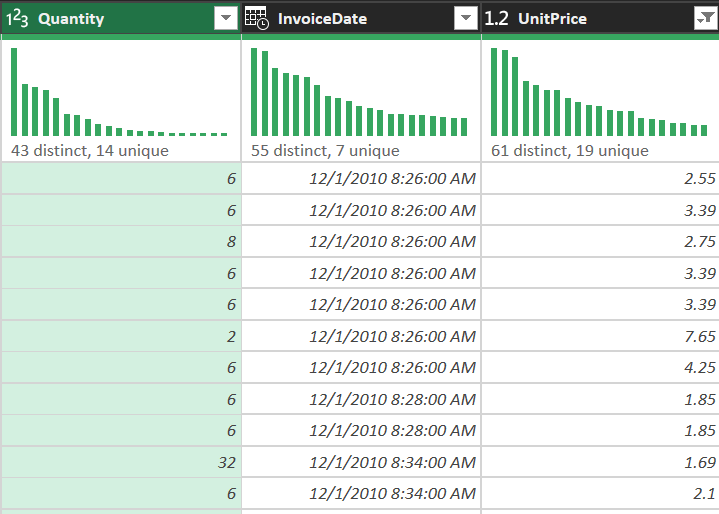Open the UnitPrice applied filter dropdown button

coord(704,19)
